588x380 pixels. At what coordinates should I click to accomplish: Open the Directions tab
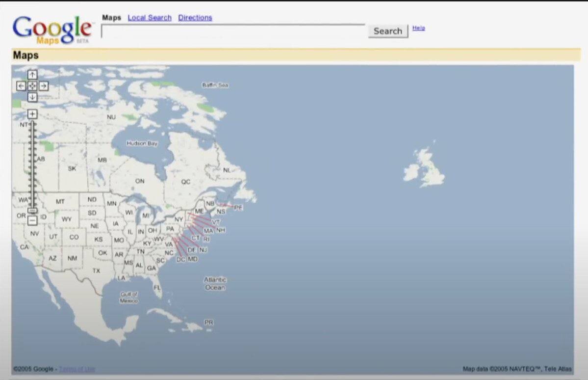195,18
